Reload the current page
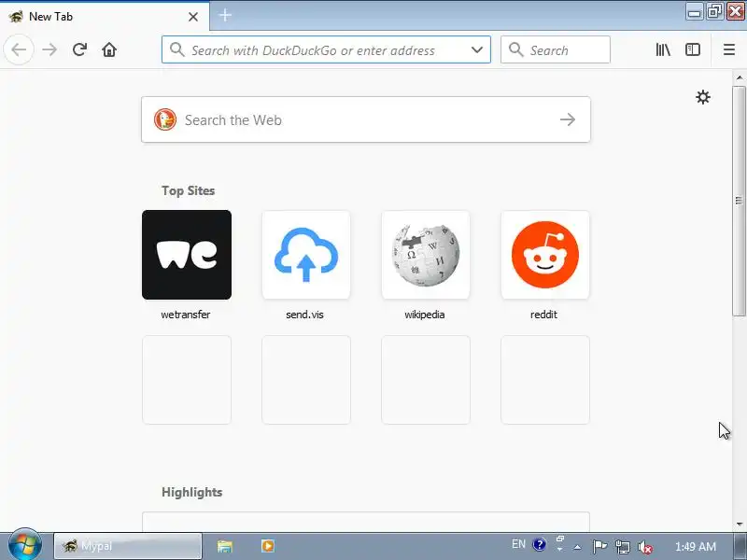 click(79, 49)
